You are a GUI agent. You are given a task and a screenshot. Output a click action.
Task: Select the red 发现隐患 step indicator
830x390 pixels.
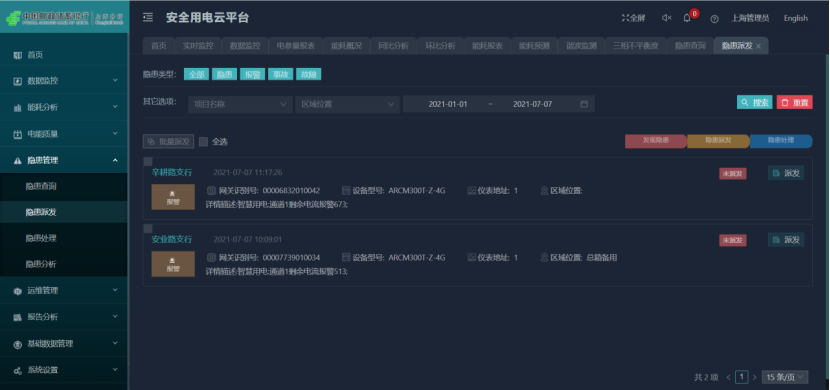tap(656, 141)
